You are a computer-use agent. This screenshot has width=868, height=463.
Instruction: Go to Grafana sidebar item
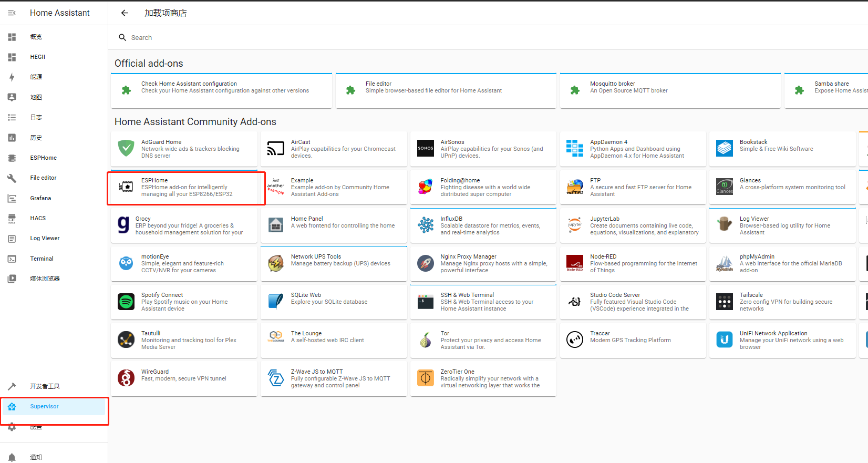point(40,198)
